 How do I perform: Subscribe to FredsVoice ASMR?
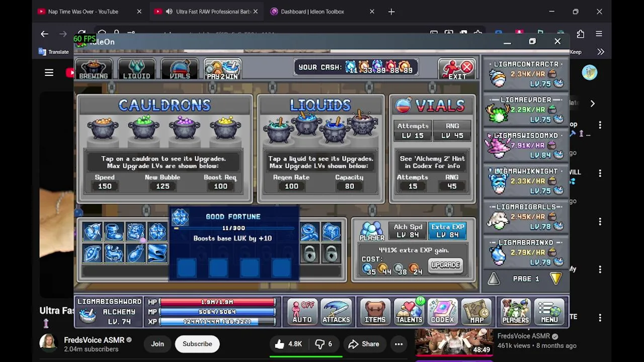pyautogui.click(x=197, y=344)
